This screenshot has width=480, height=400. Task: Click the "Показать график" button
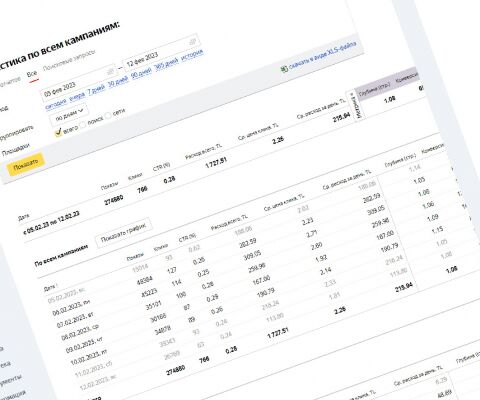tap(124, 232)
